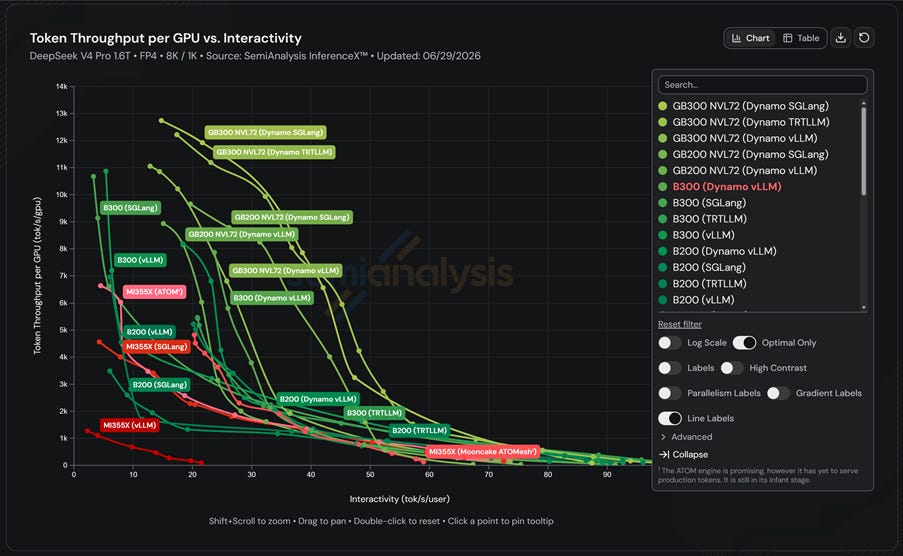Click the B200 (SGLang) chart line label
The width and height of the screenshot is (903, 556).
coord(160,385)
